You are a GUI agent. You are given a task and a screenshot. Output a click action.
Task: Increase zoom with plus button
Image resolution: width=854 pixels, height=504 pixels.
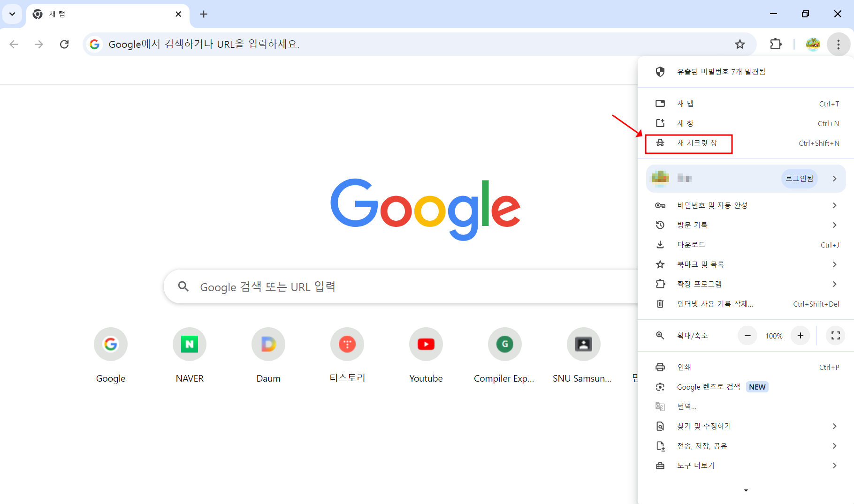(x=801, y=336)
